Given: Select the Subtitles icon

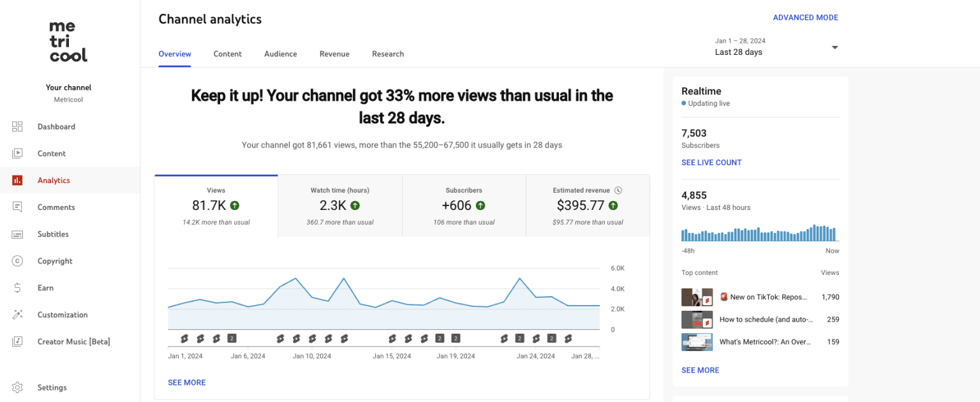Looking at the screenshot, I should (17, 234).
